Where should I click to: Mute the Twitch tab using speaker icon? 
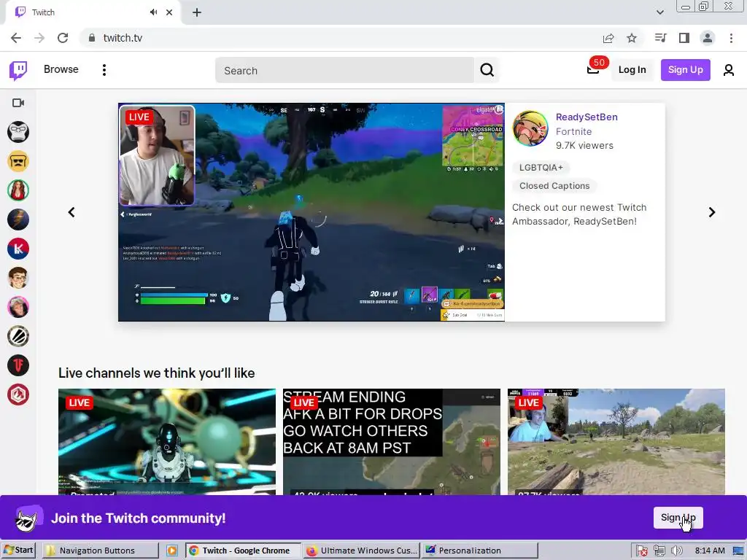(x=153, y=12)
